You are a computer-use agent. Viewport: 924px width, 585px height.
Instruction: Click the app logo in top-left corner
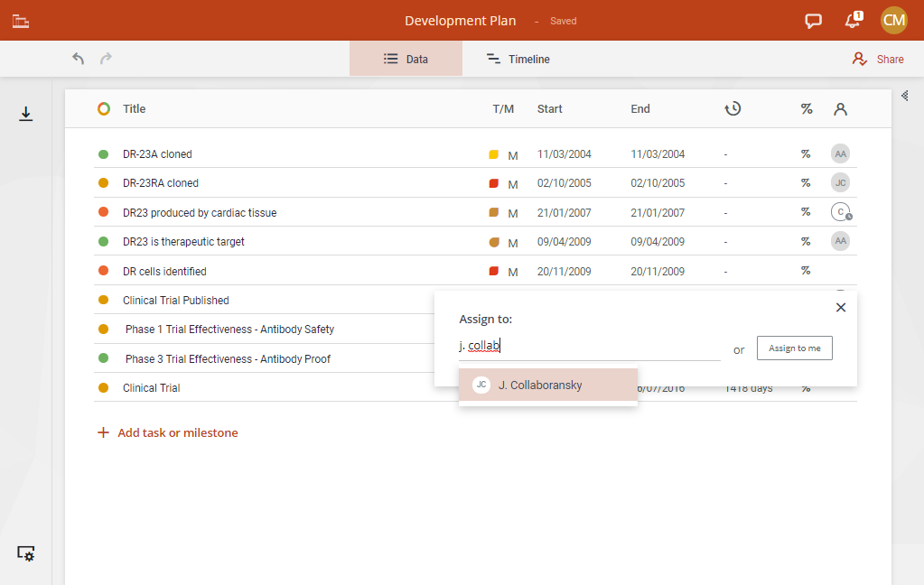[21, 21]
